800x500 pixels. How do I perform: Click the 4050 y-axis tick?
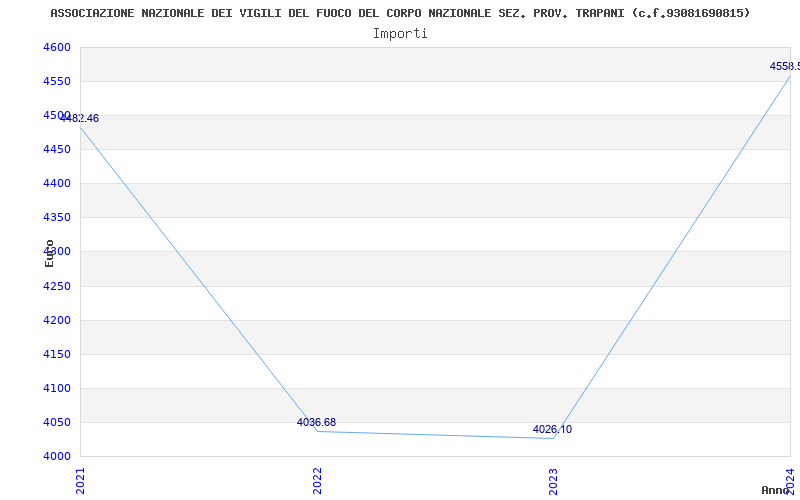[57, 422]
